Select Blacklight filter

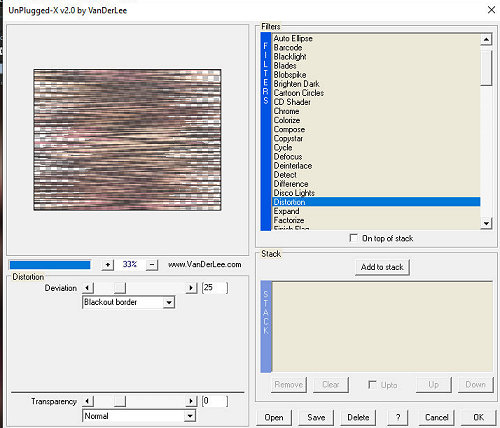tap(376, 57)
